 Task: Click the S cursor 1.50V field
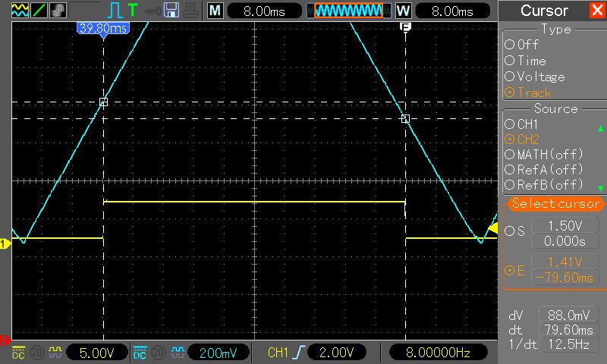tap(565, 225)
